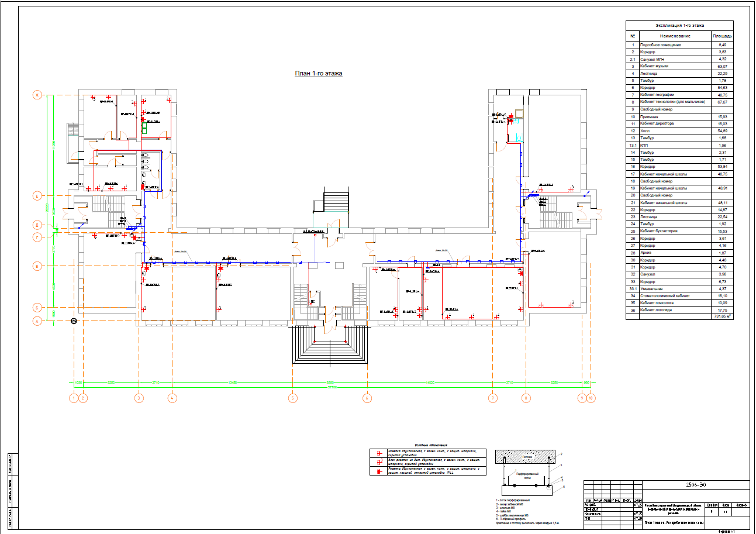The width and height of the screenshot is (756, 534).
Task: Select the note '1 - лоток перфорированный'
Action: 513,501
